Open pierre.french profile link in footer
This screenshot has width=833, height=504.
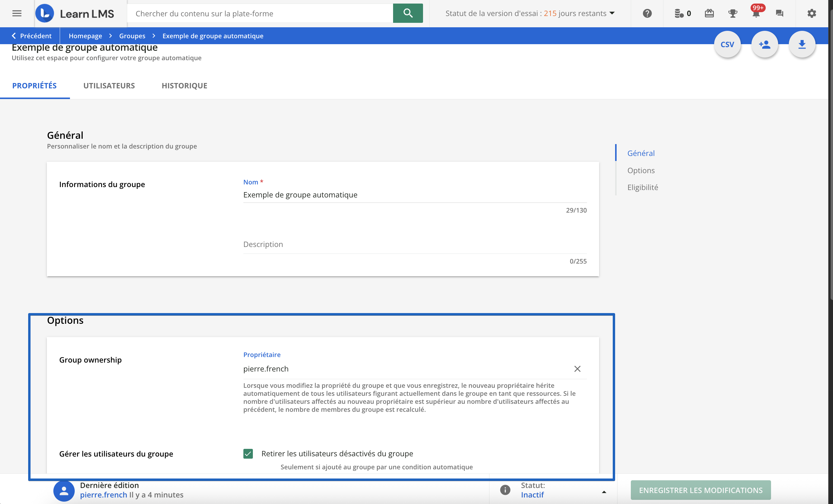103,495
